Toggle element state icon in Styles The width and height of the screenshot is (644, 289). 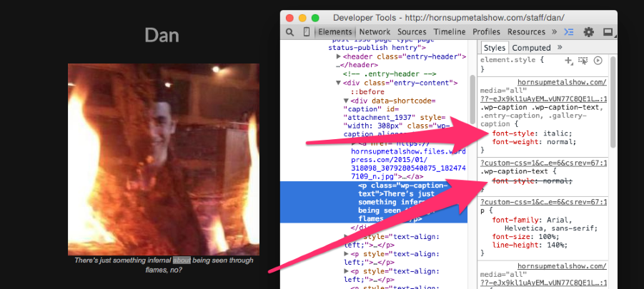click(x=583, y=61)
